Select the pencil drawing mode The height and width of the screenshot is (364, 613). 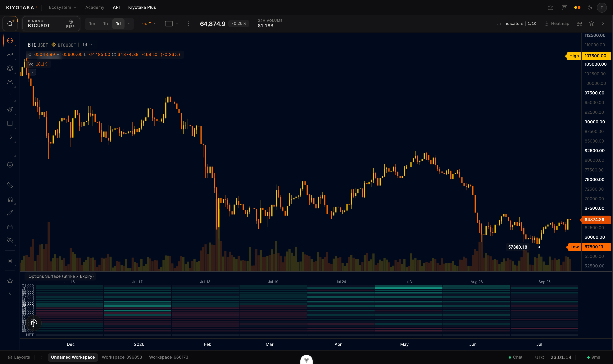10,213
